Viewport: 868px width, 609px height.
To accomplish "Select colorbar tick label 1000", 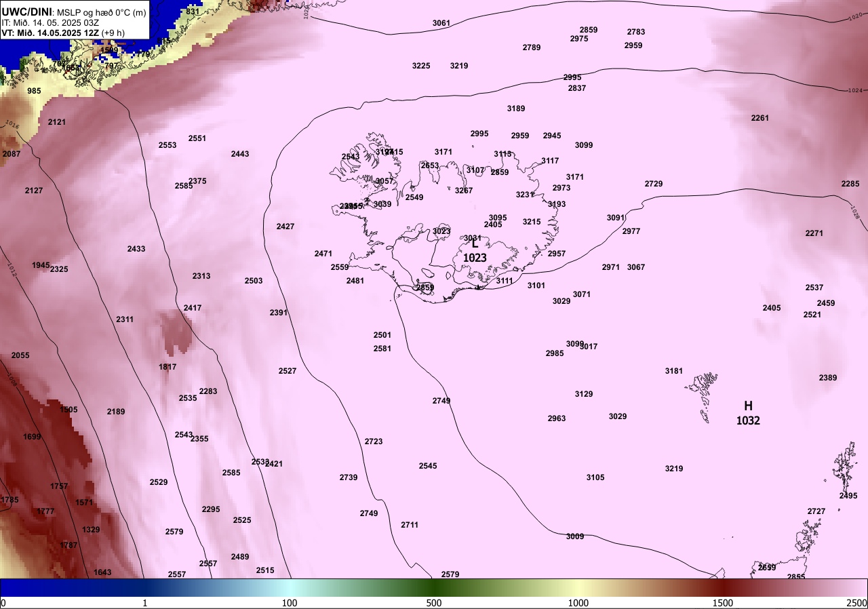I will tap(578, 603).
